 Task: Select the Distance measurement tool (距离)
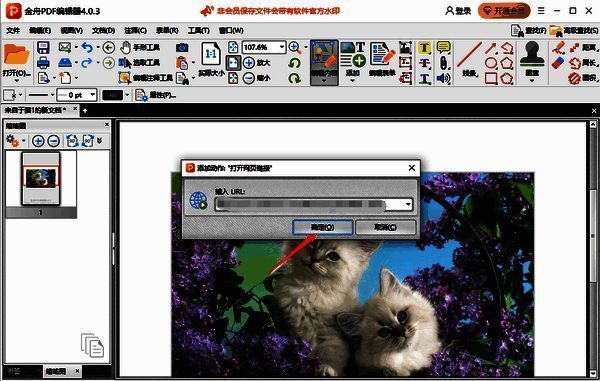click(583, 48)
